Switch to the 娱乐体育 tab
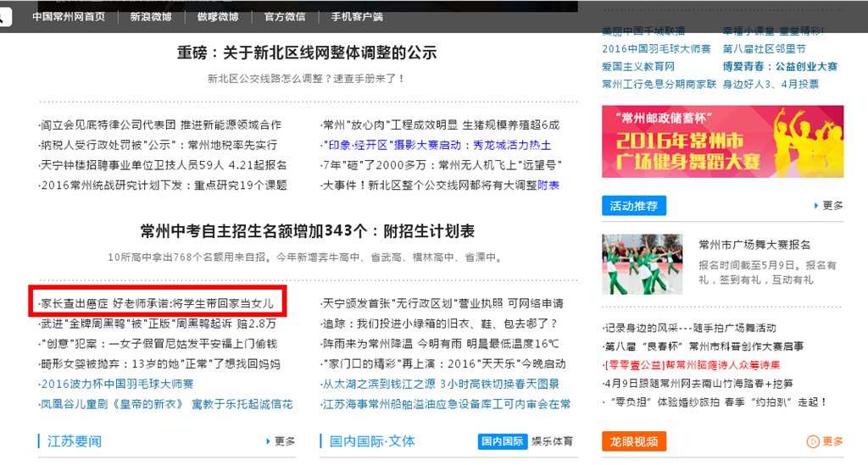 [553, 441]
